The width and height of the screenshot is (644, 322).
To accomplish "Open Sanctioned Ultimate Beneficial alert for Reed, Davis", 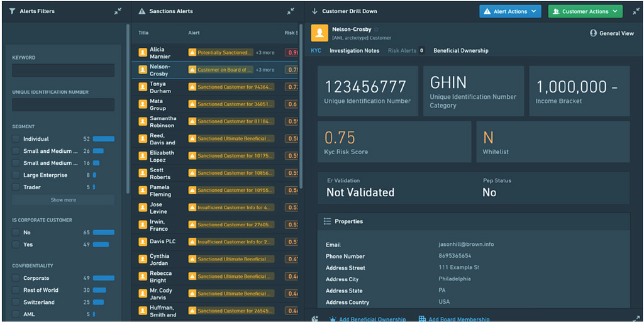I will tap(231, 139).
